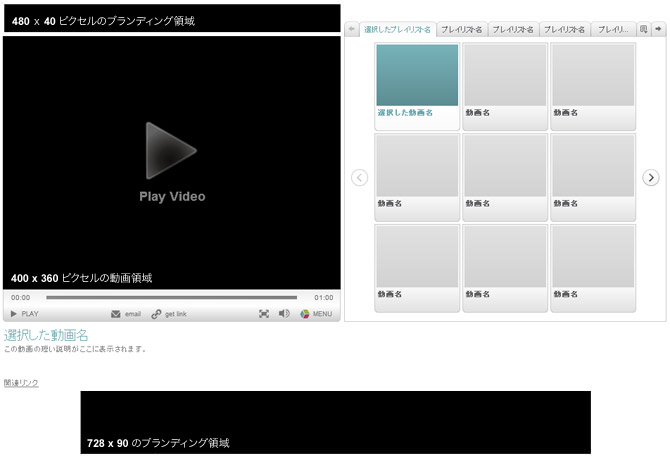Click the PLAY button in control bar
Image resolution: width=670 pixels, height=458 pixels.
[x=24, y=314]
